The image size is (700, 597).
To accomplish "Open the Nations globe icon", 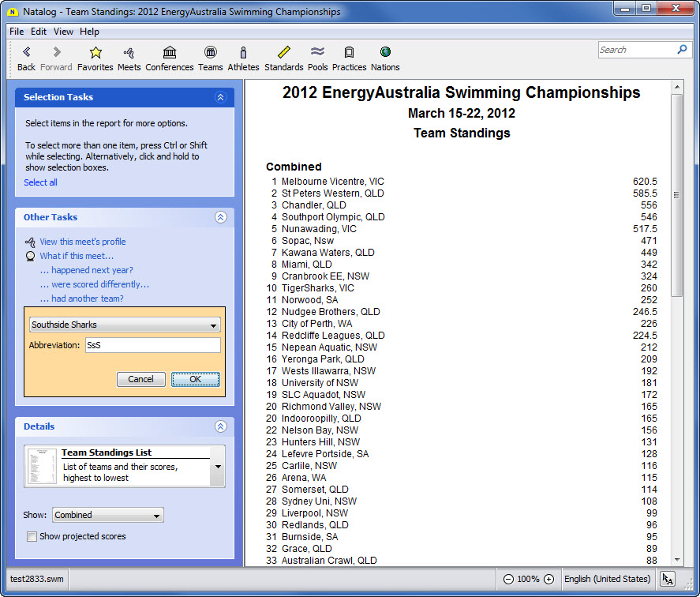I will pyautogui.click(x=385, y=53).
